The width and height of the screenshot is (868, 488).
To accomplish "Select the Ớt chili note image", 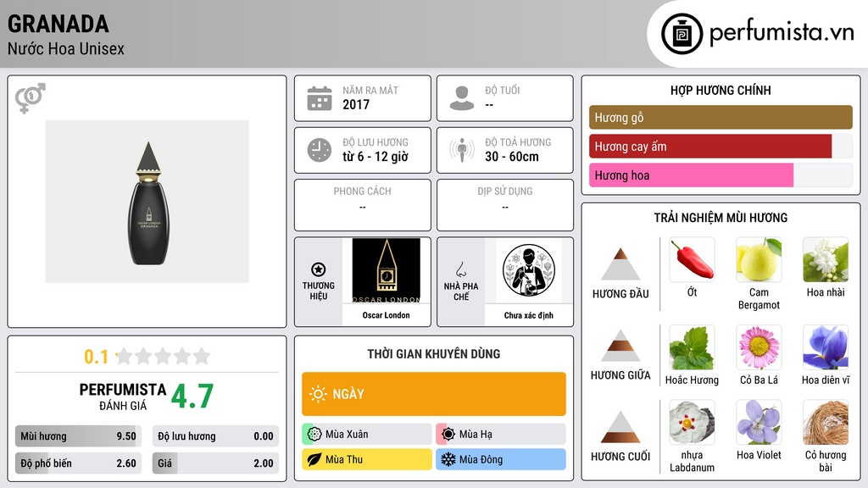I will (692, 259).
